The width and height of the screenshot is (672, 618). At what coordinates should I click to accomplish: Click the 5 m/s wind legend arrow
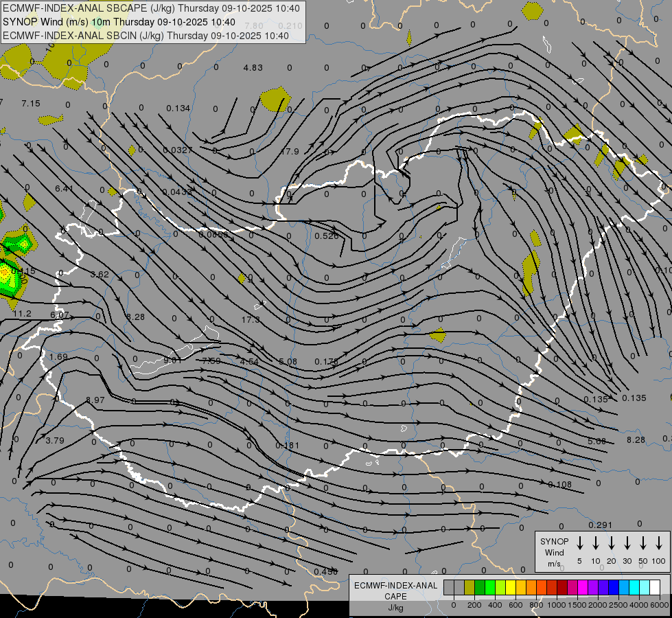coord(579,542)
